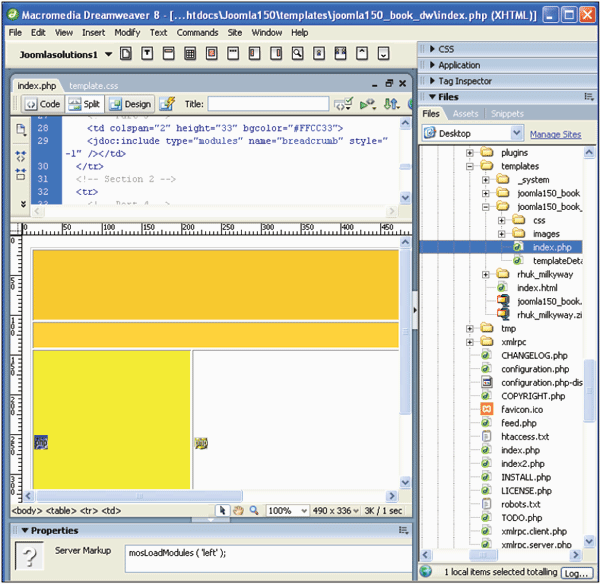The width and height of the screenshot is (600, 584).
Task: Select the <td> tag in tag selector
Action: click(111, 511)
